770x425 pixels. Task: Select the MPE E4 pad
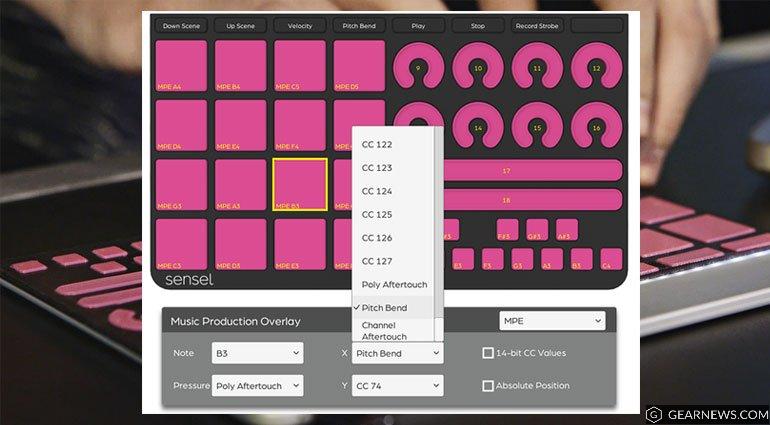click(x=241, y=125)
